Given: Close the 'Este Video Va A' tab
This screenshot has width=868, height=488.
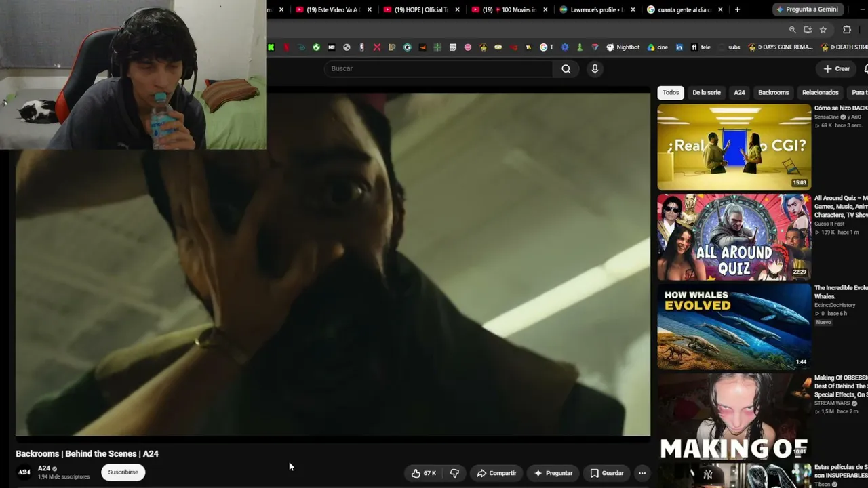Looking at the screenshot, I should 370,9.
